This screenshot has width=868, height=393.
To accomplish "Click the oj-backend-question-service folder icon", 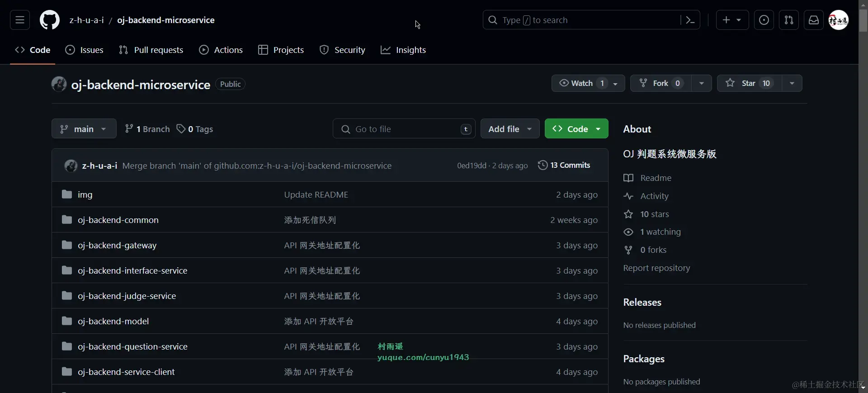I will click(67, 346).
